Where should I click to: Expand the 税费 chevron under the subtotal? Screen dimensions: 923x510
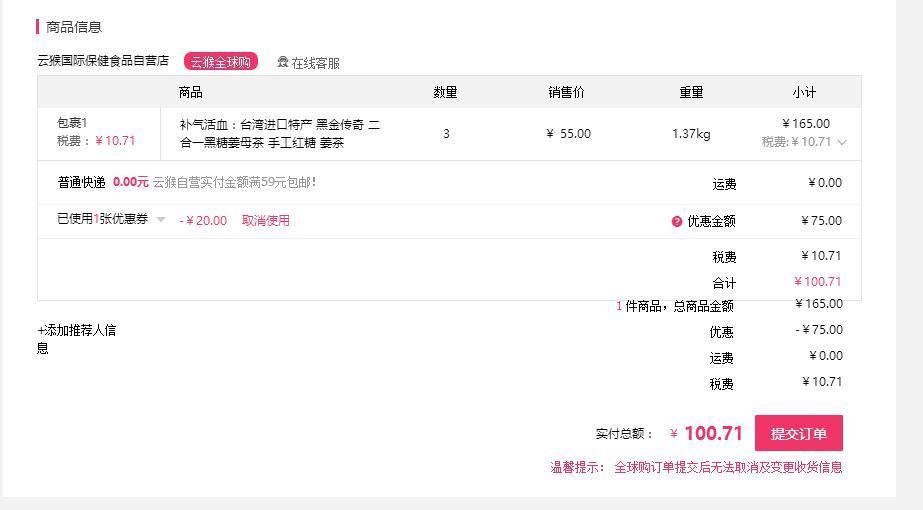842,142
